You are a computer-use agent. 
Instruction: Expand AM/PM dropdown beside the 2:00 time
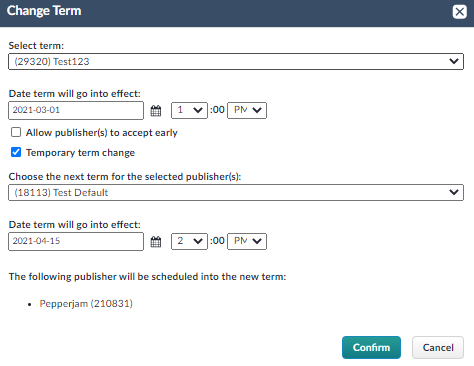point(247,241)
